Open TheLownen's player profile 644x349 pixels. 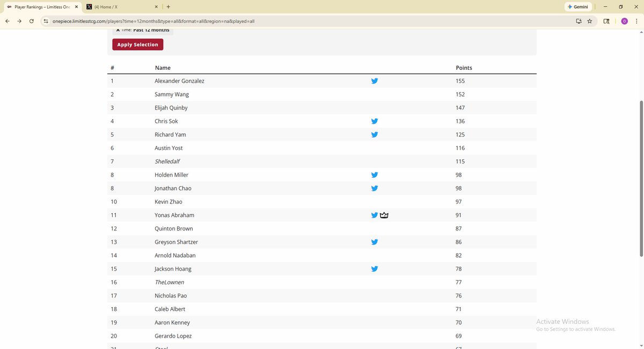pos(169,282)
